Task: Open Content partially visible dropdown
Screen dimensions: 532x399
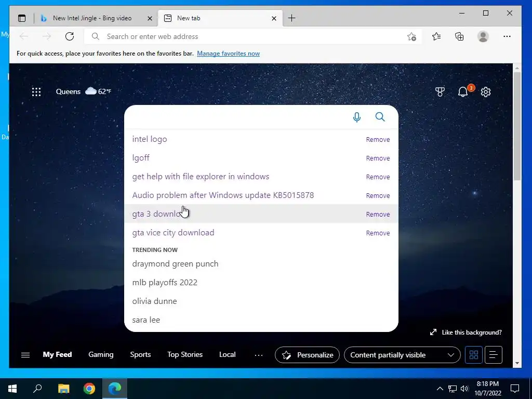Action: 402,355
